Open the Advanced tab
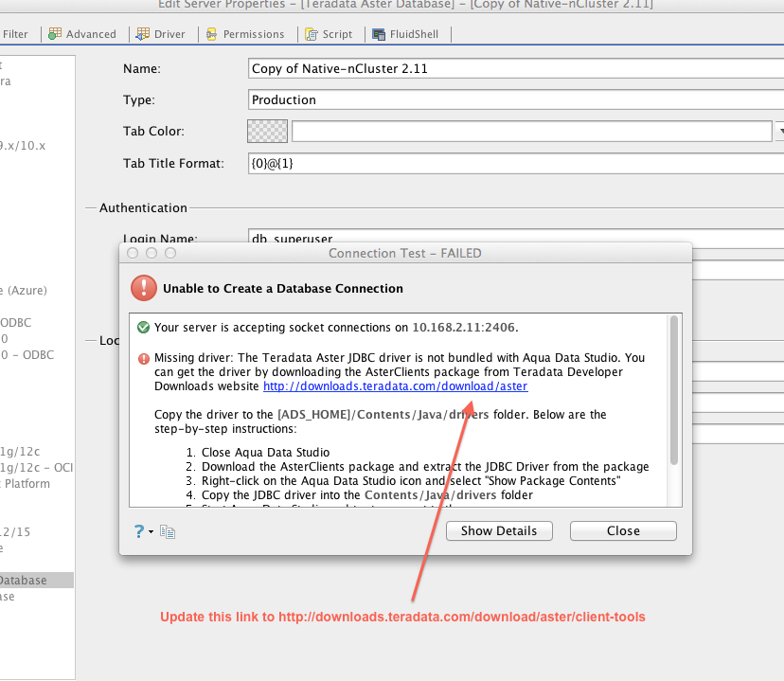The height and width of the screenshot is (681, 784). click(x=82, y=34)
